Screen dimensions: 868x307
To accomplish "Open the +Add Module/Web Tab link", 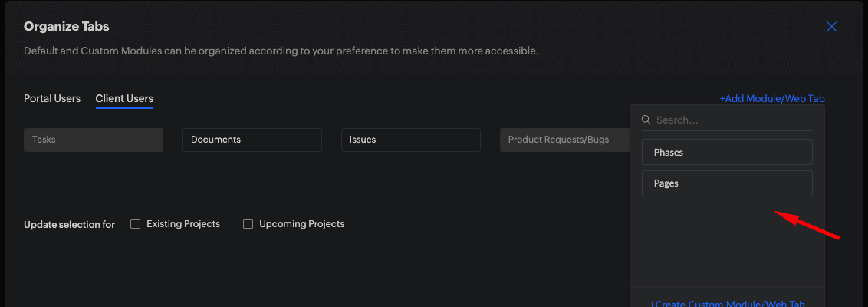I will 771,99.
